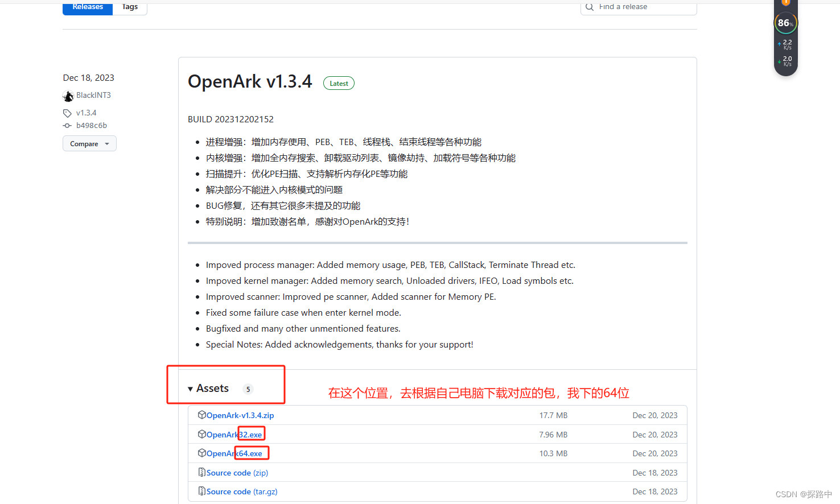Viewport: 840px width, 504px height.
Task: Click file-zip icon beside Source code (zip)
Action: [x=201, y=472]
